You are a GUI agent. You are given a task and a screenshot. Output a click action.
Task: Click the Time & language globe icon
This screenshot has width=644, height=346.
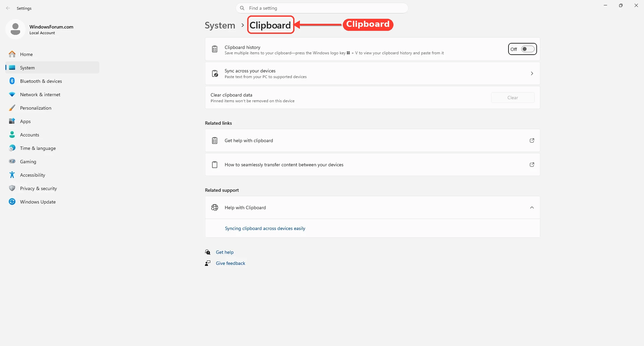pyautogui.click(x=12, y=148)
